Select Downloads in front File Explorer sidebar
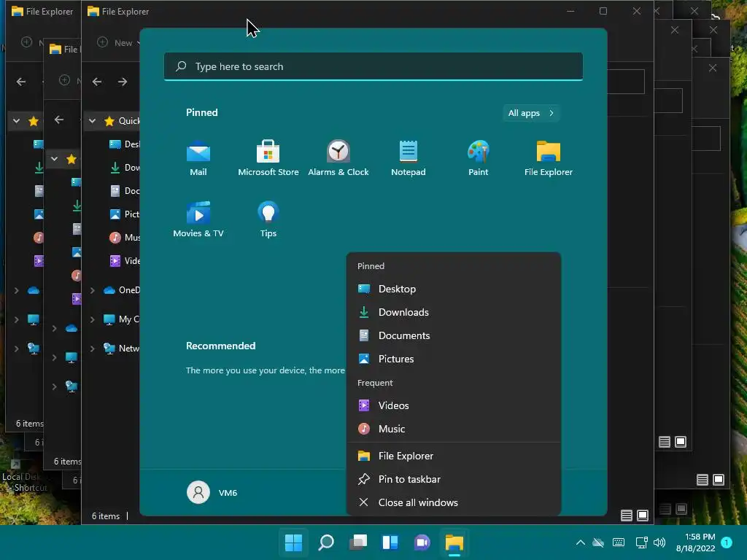Viewport: 747px width, 560px height. point(124,168)
